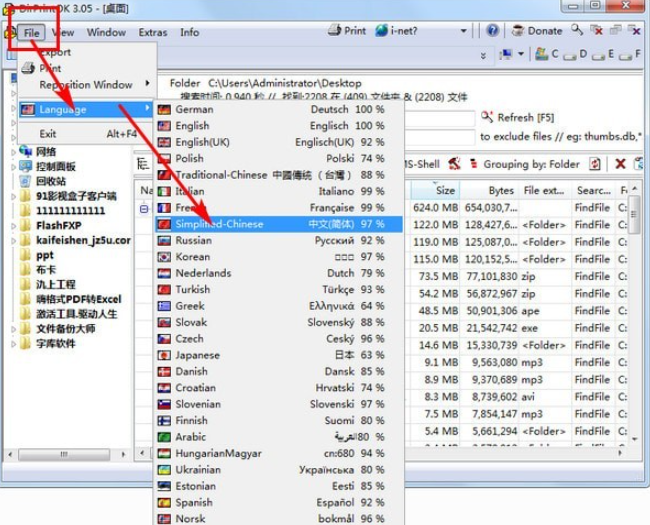
Task: Open the Info menu
Action: 189,32
